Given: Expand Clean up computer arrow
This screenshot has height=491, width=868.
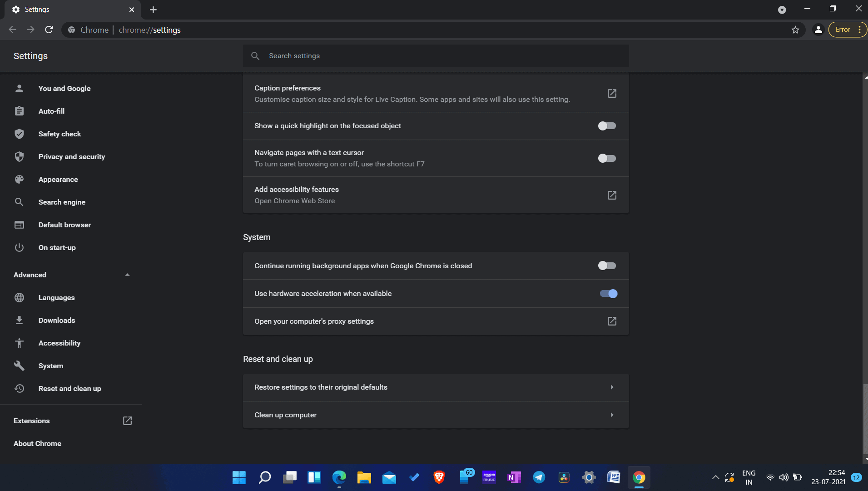Looking at the screenshot, I should tap(612, 415).
